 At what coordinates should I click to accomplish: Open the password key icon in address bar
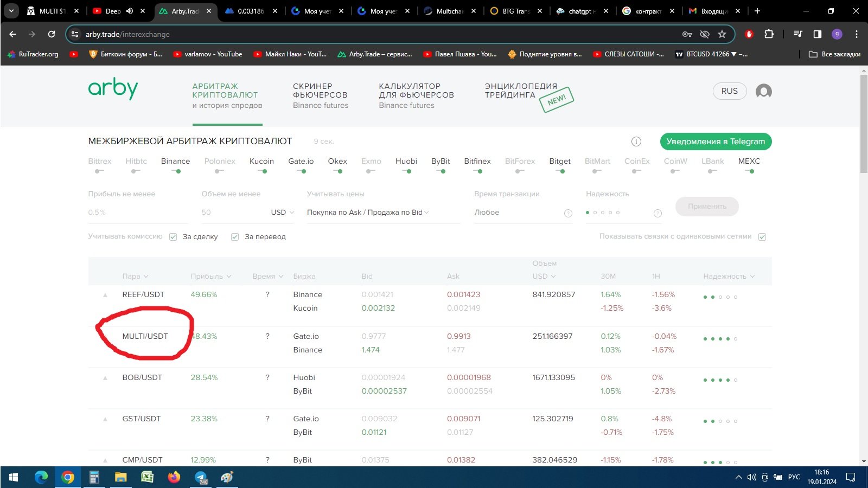pos(687,34)
